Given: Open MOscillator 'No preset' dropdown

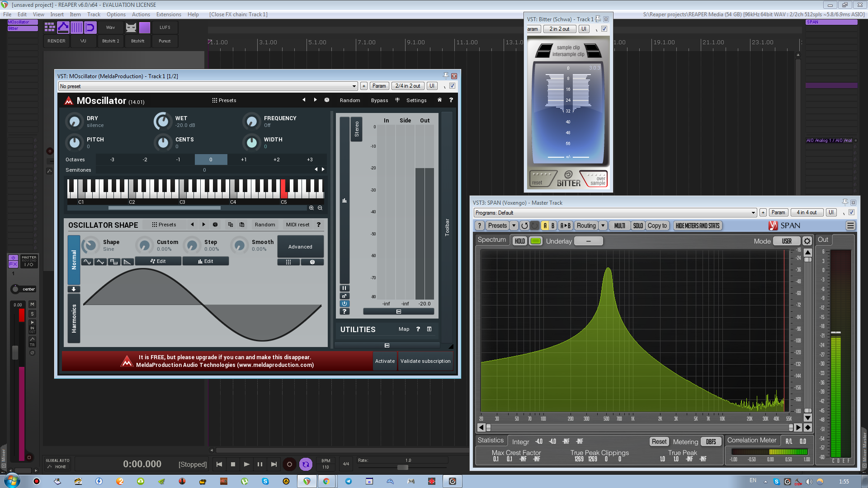Looking at the screenshot, I should (208, 86).
